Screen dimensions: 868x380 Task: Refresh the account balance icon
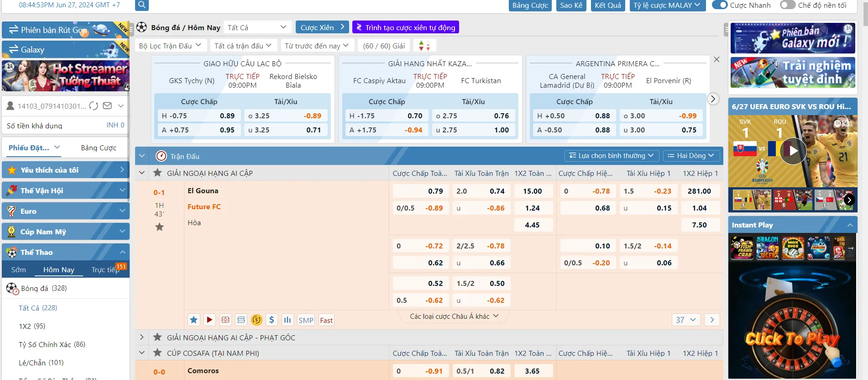(x=94, y=106)
